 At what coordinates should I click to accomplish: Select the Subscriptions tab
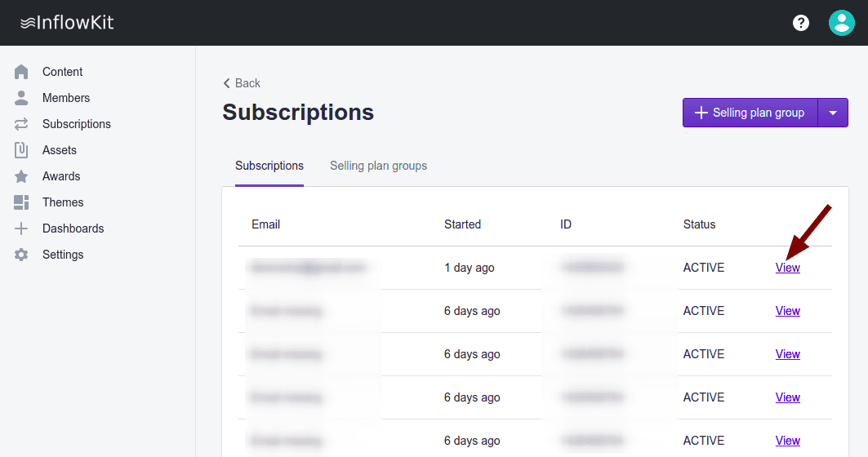coord(269,166)
